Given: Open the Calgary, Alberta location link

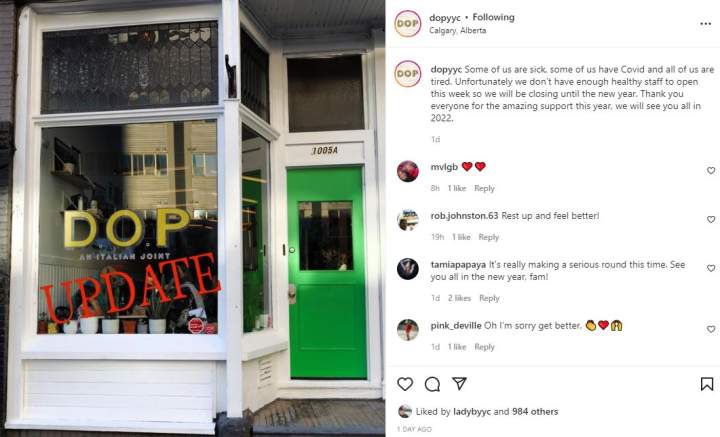Looking at the screenshot, I should [457, 30].
